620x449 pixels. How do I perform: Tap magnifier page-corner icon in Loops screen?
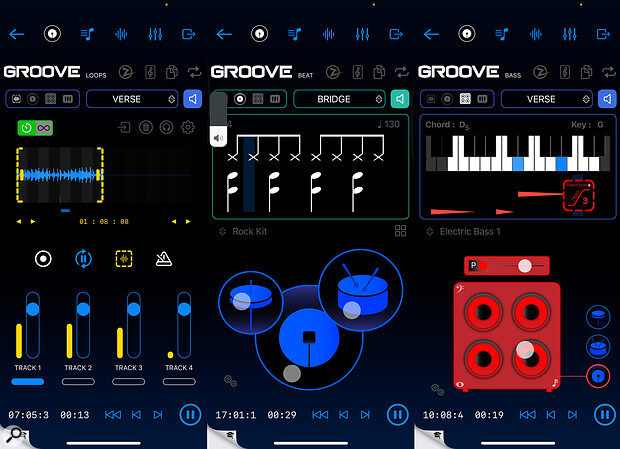(15, 434)
